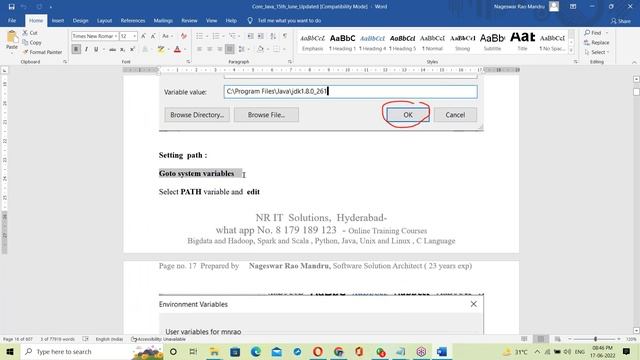Open Opera browser from the taskbar
The width and height of the screenshot is (640, 360).
point(318,351)
